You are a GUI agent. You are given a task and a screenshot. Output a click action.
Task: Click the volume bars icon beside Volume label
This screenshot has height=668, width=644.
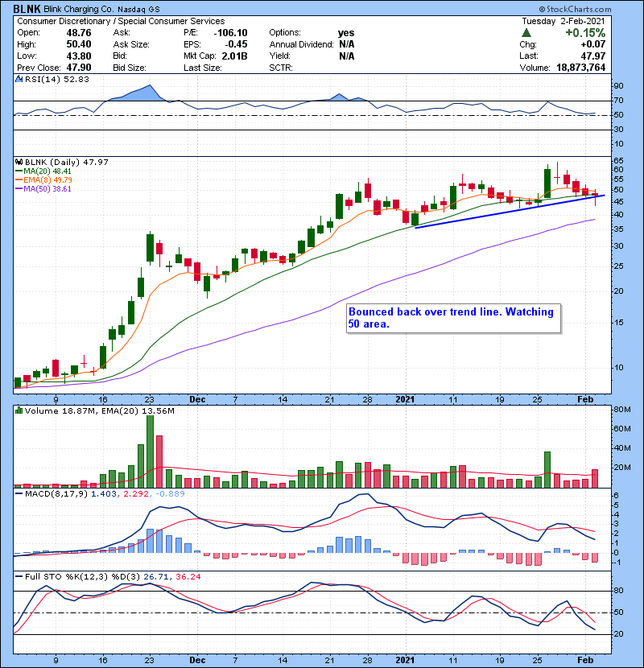[x=19, y=410]
